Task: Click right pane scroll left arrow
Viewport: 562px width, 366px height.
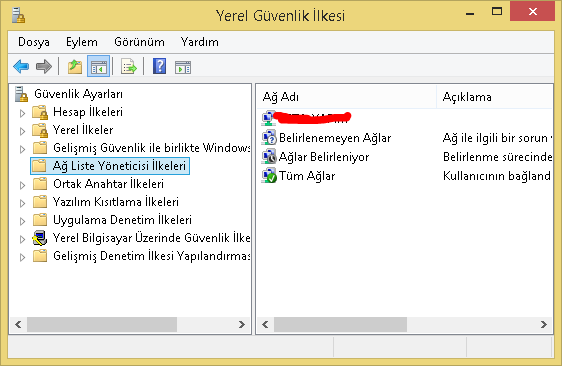Action: 265,324
